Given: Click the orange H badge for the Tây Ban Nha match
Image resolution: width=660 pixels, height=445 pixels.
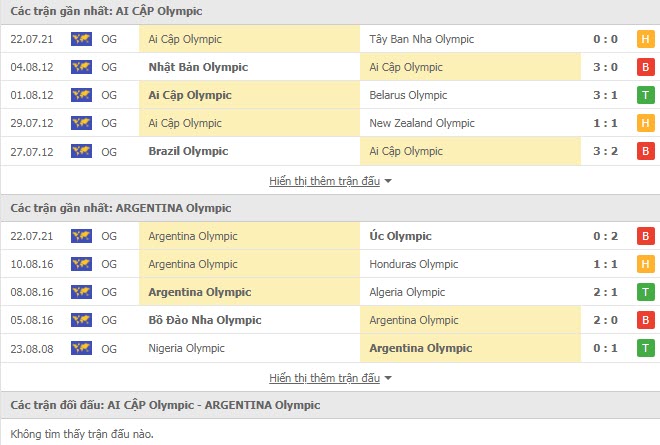Looking at the screenshot, I should pos(645,40).
